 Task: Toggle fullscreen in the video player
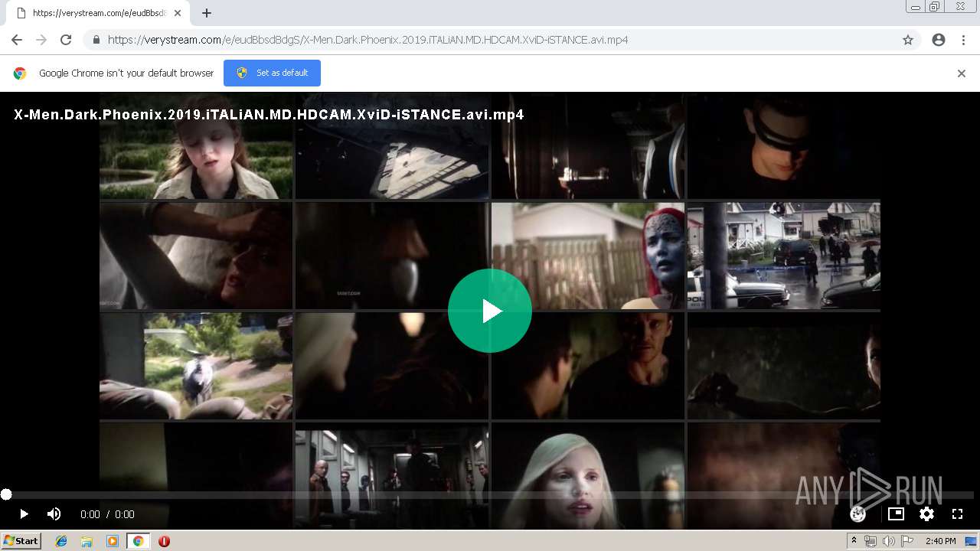957,514
